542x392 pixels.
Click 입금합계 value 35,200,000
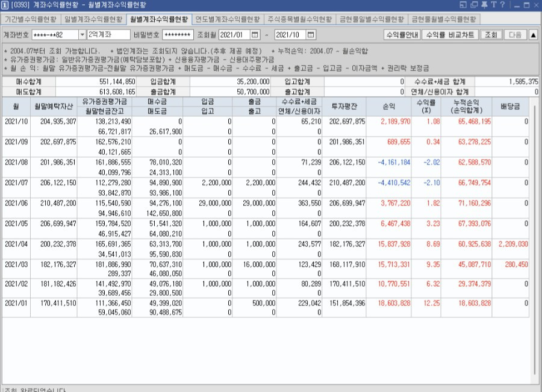(x=253, y=81)
